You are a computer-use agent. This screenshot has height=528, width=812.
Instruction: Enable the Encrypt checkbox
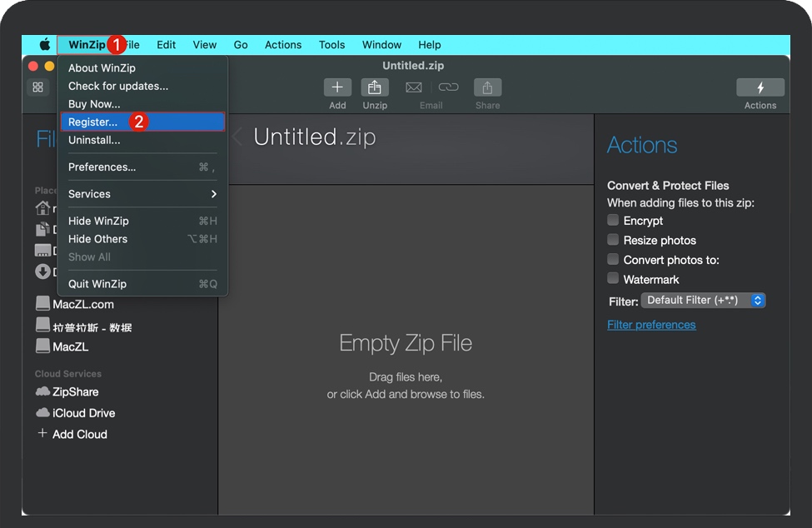tap(613, 221)
